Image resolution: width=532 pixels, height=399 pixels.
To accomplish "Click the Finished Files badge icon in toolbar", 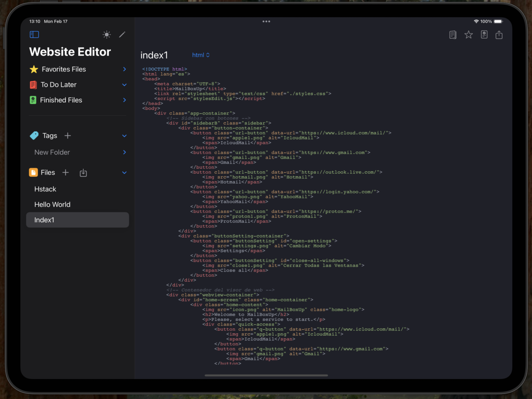I will 484,35.
